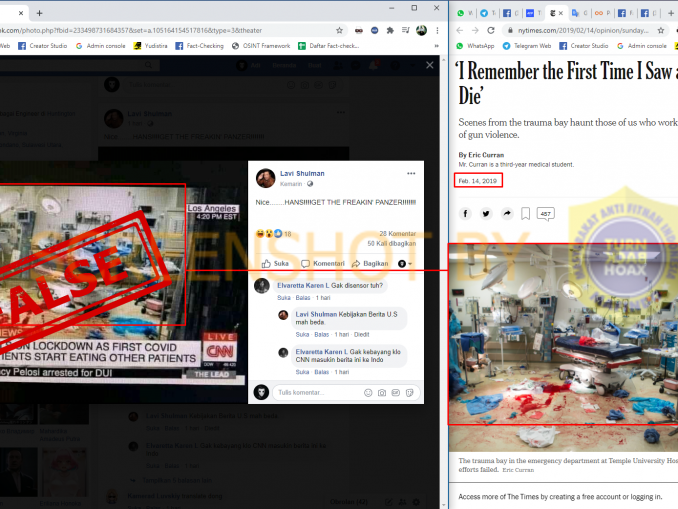Click Suka under 'Gak kebayang klo CNN' reply

(302, 372)
